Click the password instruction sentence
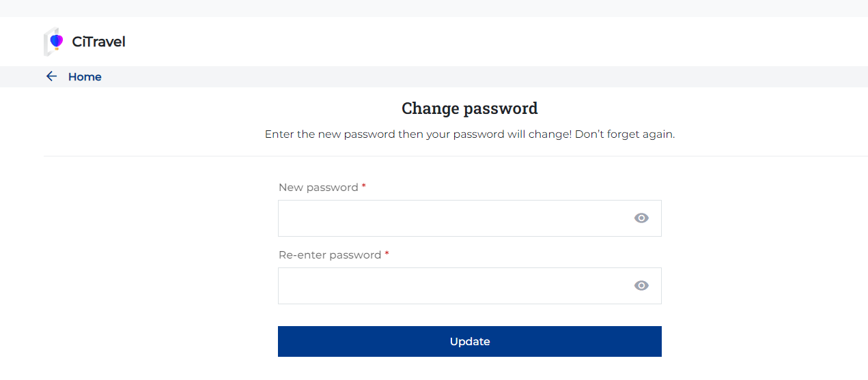Viewport: 868px width, 380px height. point(469,134)
